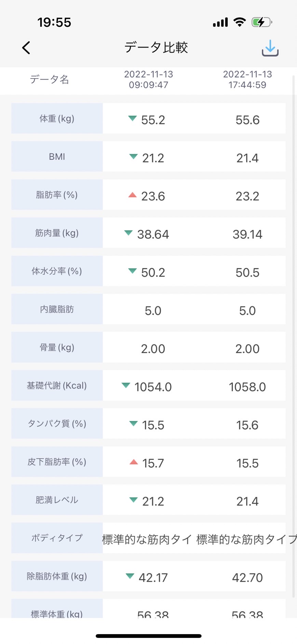Tap the green arrow beside 1054.0

[x=126, y=385]
